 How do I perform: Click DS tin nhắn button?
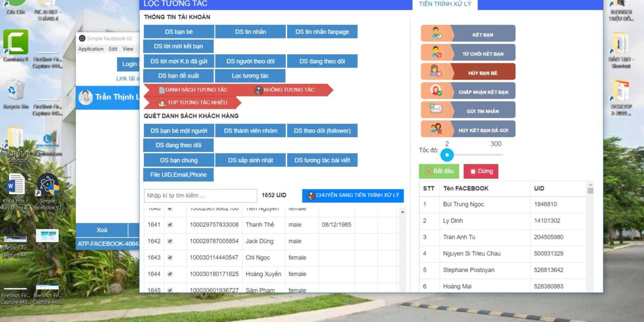pos(250,32)
